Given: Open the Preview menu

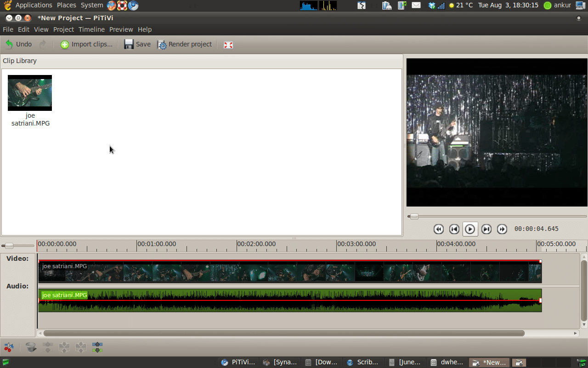Looking at the screenshot, I should coord(121,29).
